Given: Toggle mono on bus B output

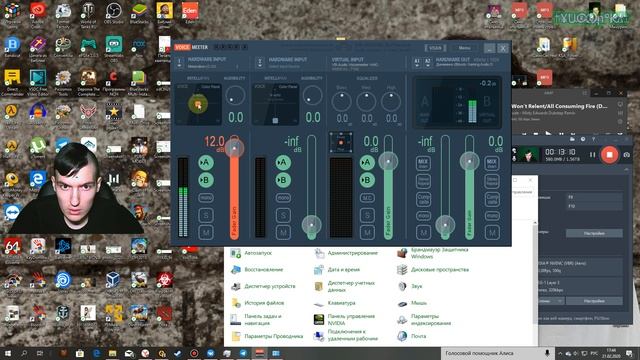Looking at the screenshot, I should click(x=492, y=216).
